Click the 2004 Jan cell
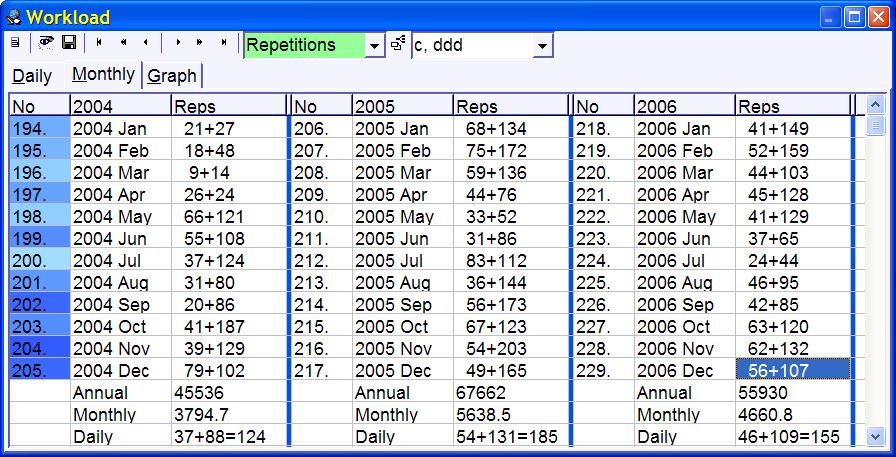 (121, 129)
